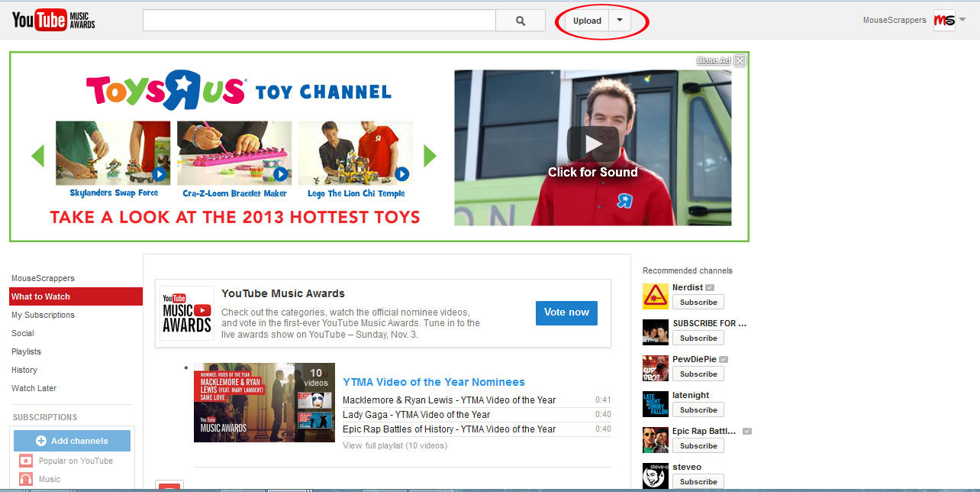Play the Toys R Us ad video

[x=593, y=144]
